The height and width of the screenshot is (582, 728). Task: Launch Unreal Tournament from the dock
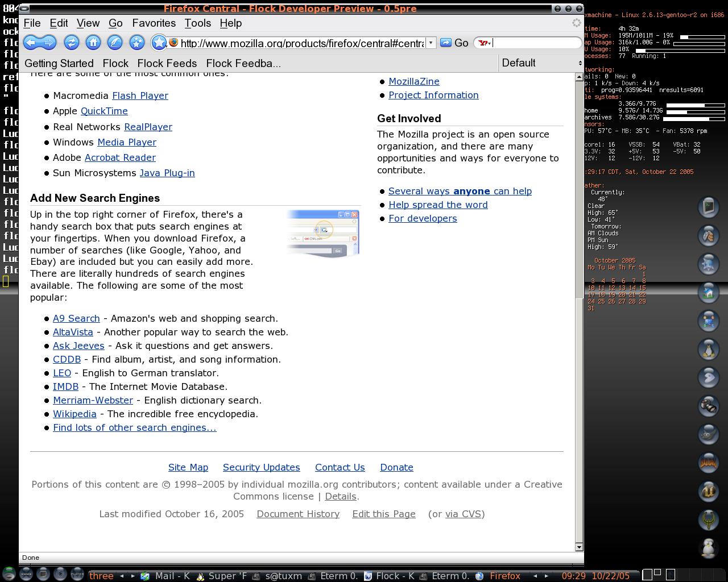click(x=709, y=491)
